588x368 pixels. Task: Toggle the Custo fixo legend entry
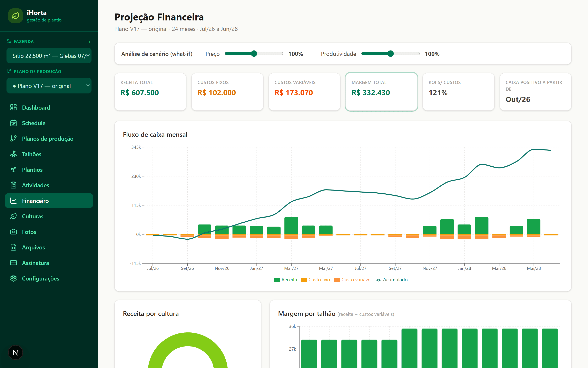[x=315, y=280]
